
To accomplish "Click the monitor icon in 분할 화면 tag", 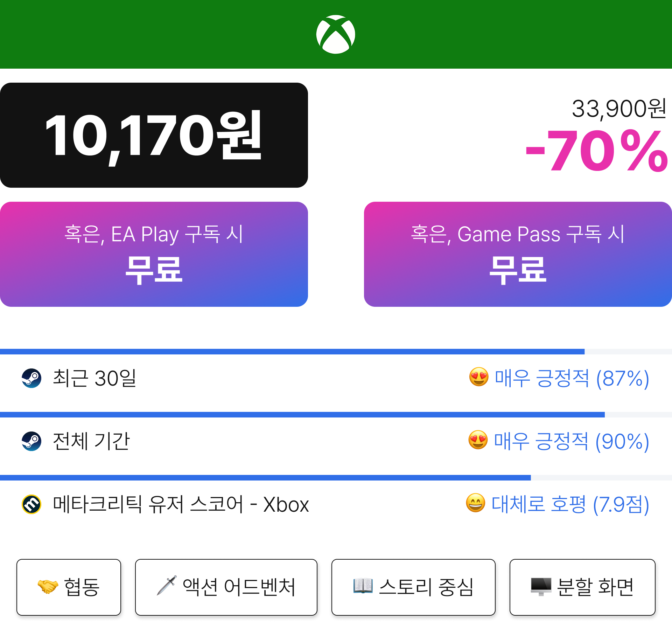I will [541, 587].
